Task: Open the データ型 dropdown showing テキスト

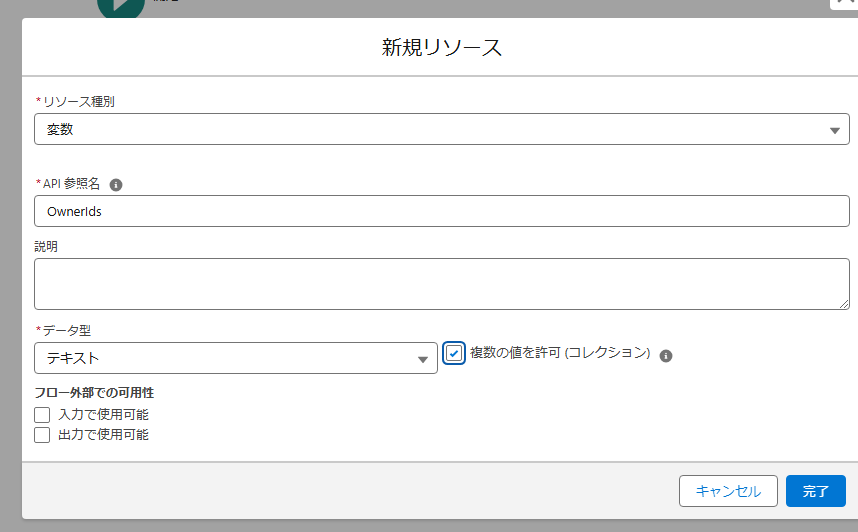Action: tap(236, 358)
